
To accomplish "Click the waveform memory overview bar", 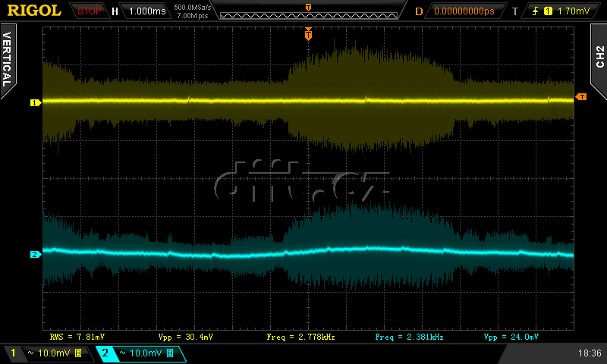I will coord(307,12).
